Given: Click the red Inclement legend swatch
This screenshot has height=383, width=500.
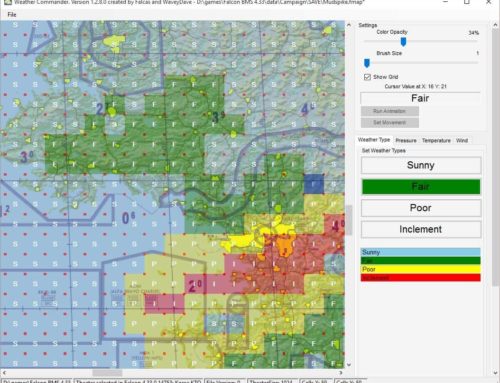Looking at the screenshot, I should click(x=421, y=277).
